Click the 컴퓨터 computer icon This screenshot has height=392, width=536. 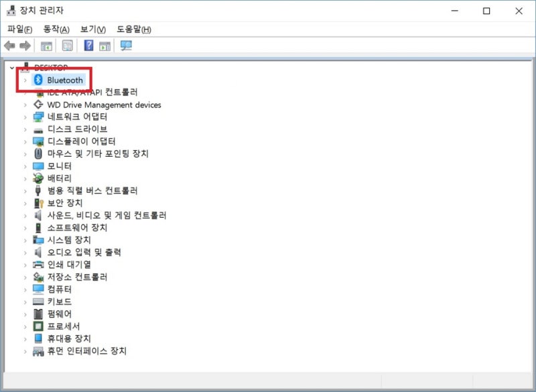[38, 289]
